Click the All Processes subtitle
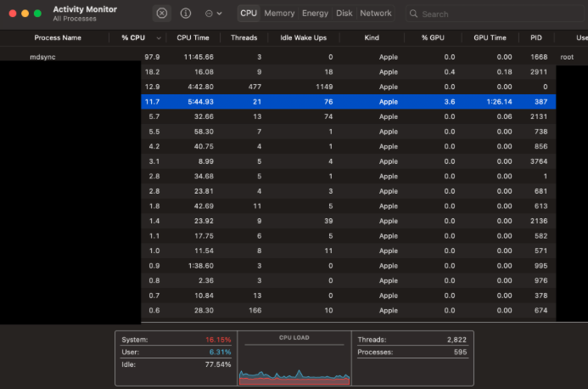The width and height of the screenshot is (588, 389). [x=75, y=19]
